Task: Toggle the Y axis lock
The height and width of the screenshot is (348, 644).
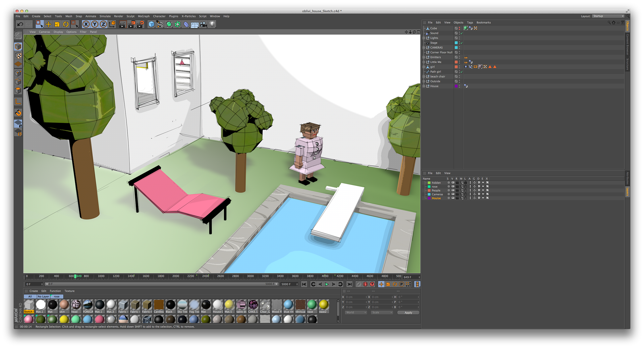Action: pyautogui.click(x=95, y=24)
